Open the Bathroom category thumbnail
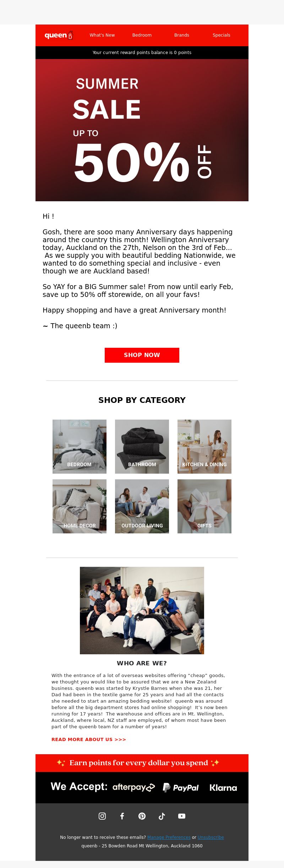The image size is (284, 868). (142, 447)
